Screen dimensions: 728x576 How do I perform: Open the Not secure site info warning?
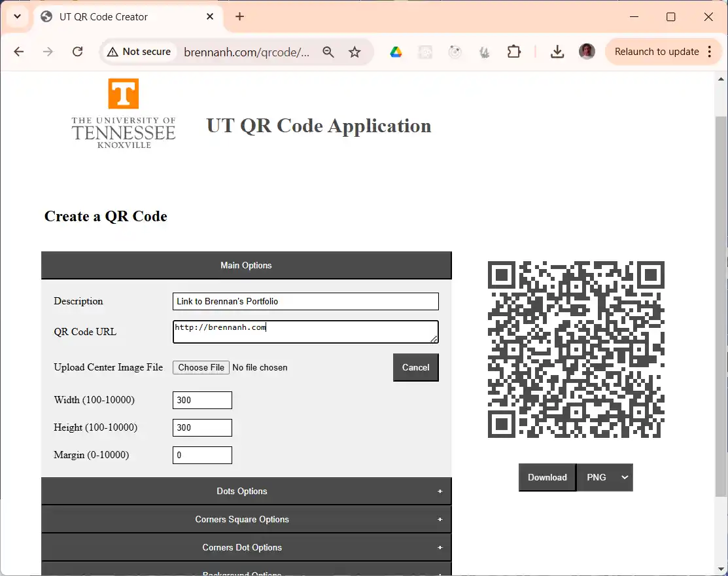tap(139, 52)
